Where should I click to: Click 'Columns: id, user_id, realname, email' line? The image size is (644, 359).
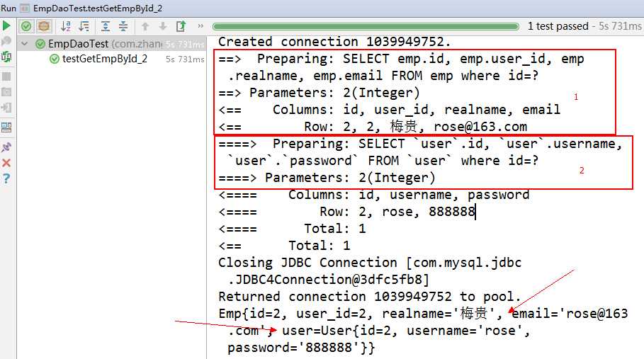390,110
